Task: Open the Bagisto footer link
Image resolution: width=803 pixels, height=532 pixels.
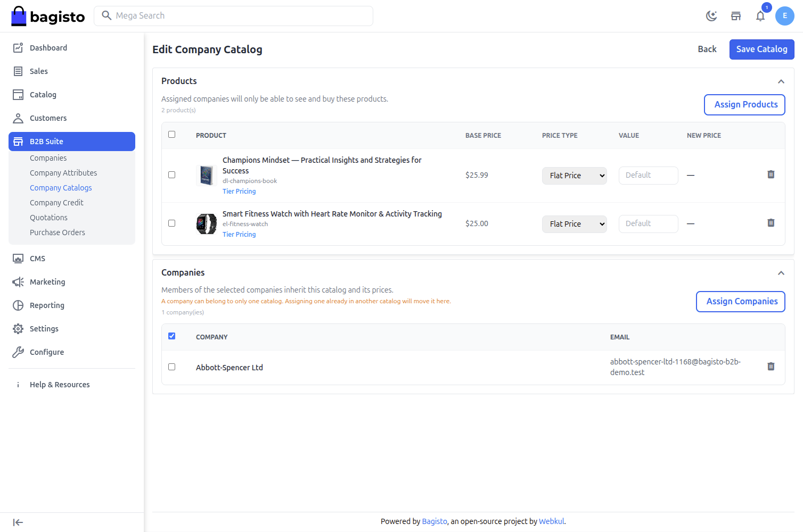Action: tap(435, 521)
